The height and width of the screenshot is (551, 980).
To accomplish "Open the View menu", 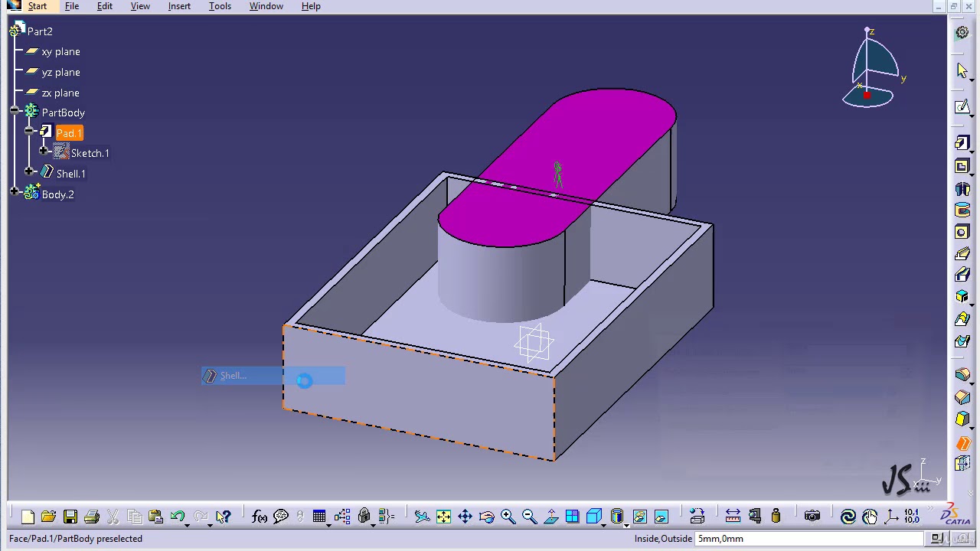I will pos(140,6).
